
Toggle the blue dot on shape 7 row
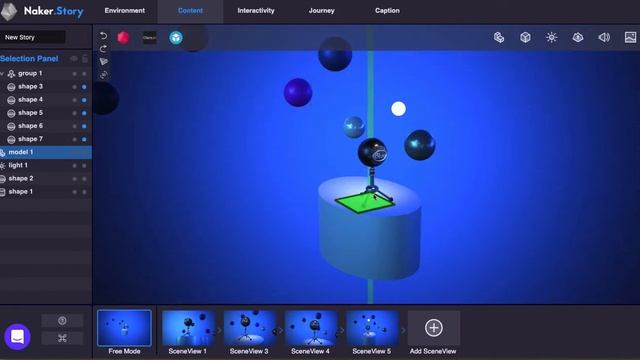click(84, 139)
